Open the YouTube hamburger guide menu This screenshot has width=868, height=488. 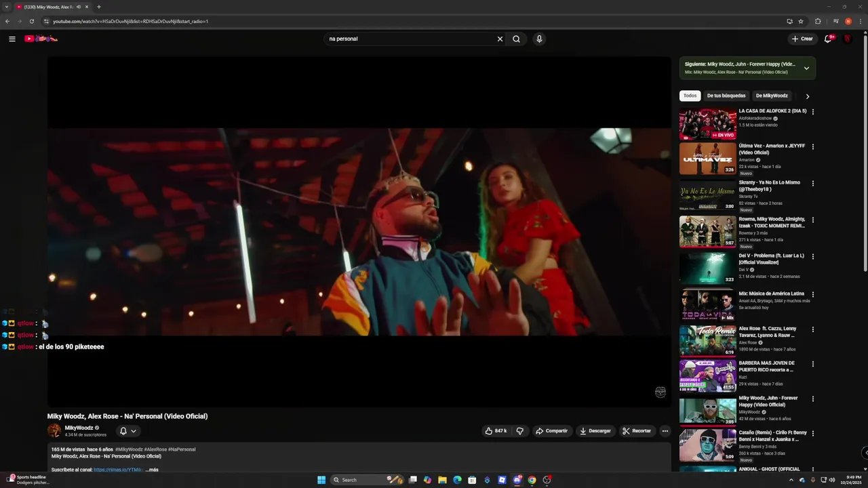click(12, 39)
